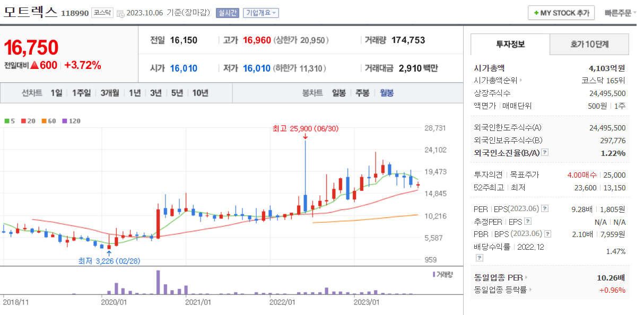
Task: Select 1년 line chart period
Action: (135, 93)
